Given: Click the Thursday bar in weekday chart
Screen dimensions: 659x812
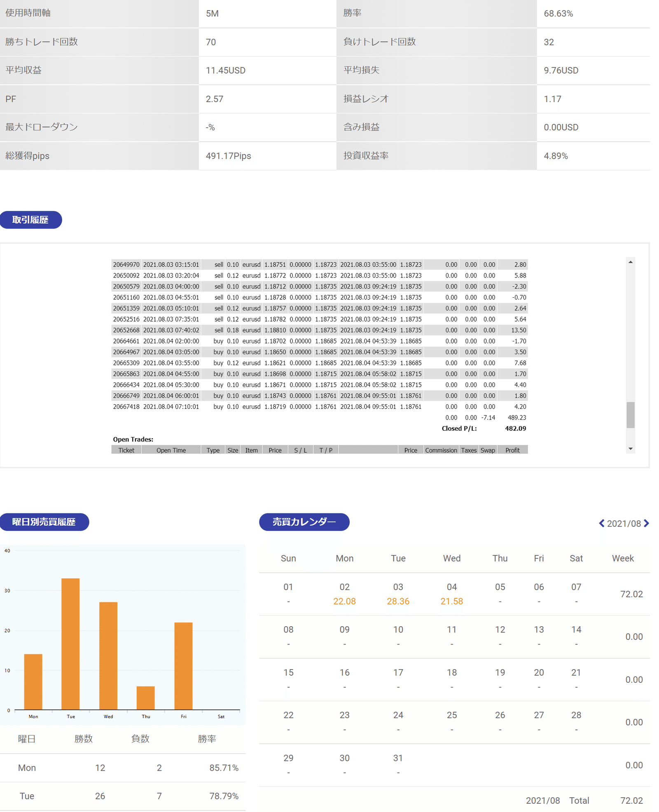Looking at the screenshot, I should pyautogui.click(x=146, y=698).
